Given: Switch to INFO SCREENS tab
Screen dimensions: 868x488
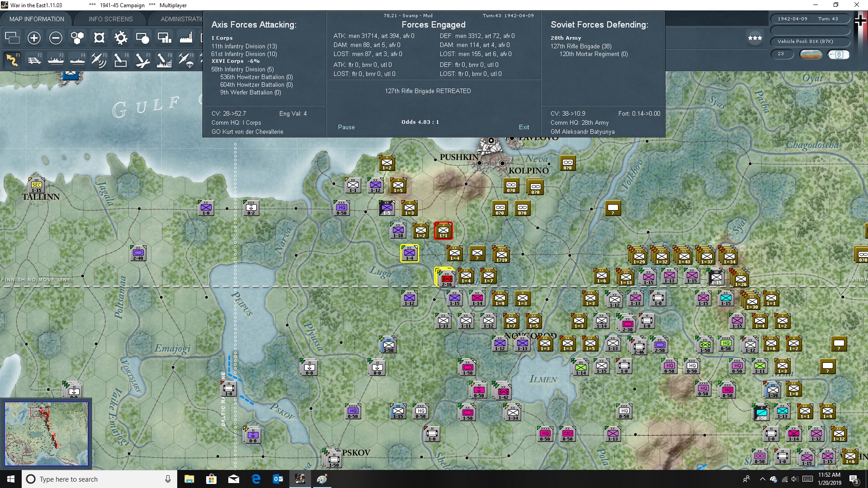Looking at the screenshot, I should [111, 19].
